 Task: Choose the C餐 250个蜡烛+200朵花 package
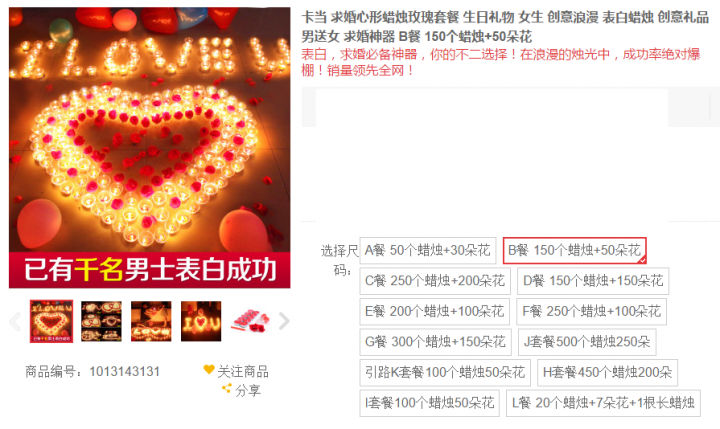(x=435, y=281)
